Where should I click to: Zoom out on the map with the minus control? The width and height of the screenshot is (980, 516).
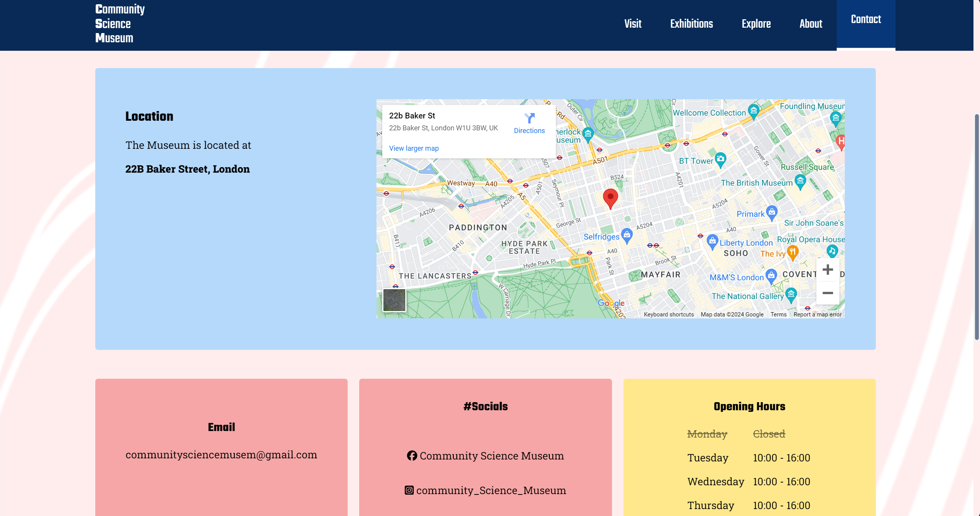point(827,293)
